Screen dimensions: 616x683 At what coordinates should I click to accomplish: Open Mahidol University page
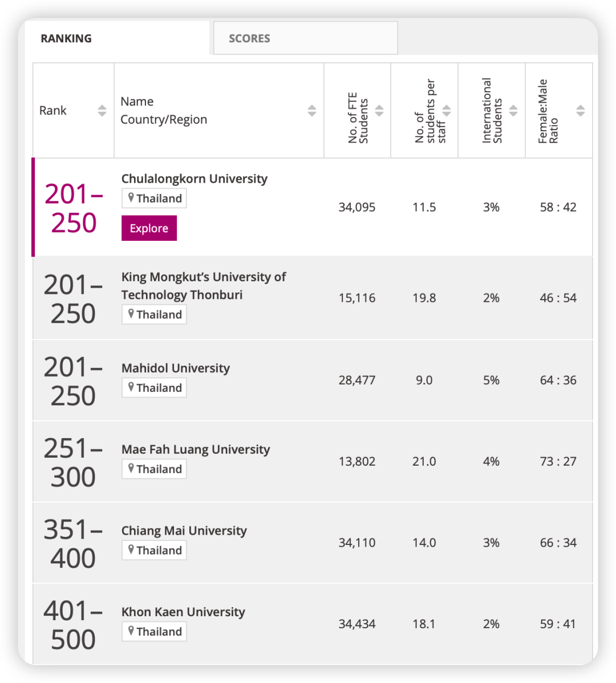(175, 368)
